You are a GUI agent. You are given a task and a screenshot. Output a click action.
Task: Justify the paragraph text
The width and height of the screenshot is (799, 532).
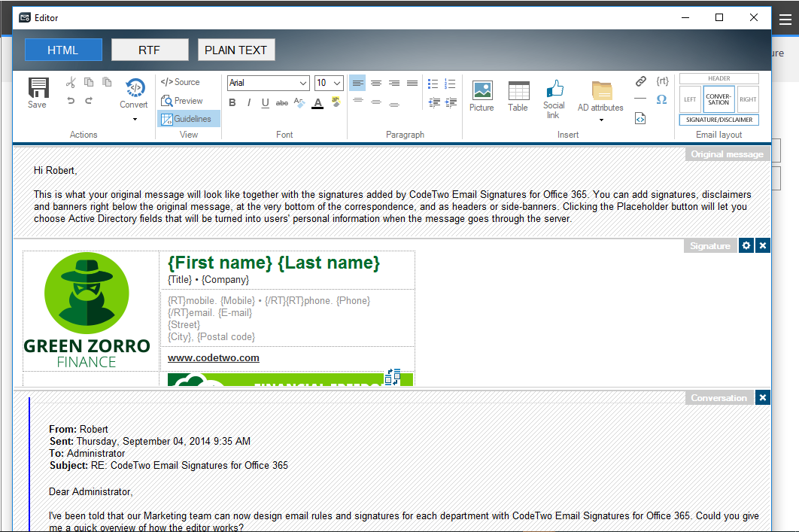[x=412, y=83]
